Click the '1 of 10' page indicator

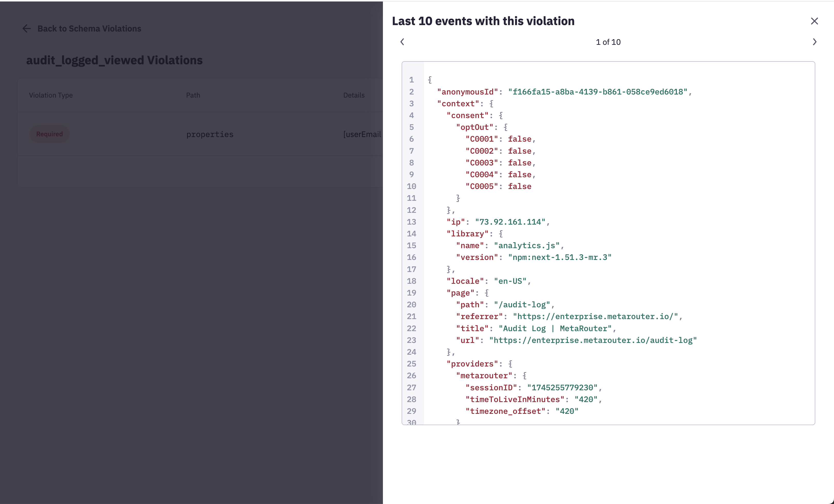[x=608, y=42]
